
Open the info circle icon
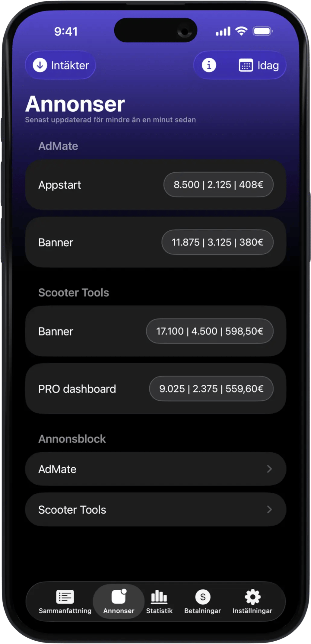(x=209, y=65)
